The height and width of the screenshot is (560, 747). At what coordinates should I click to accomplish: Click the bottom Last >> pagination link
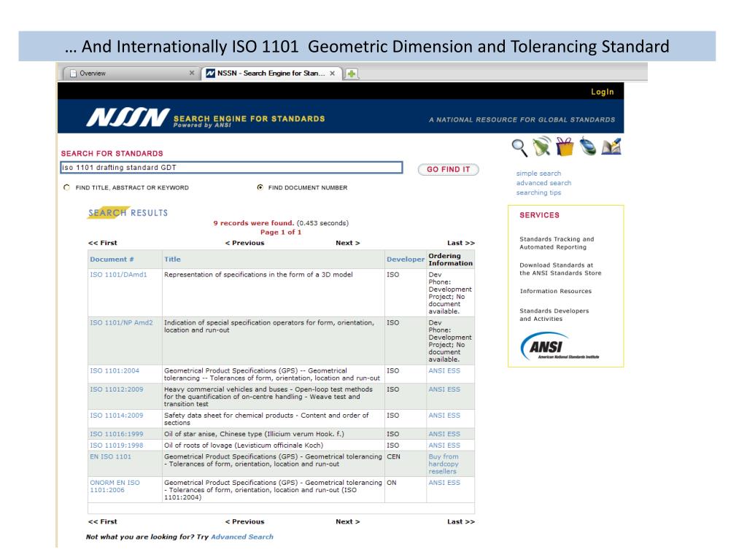tap(461, 522)
